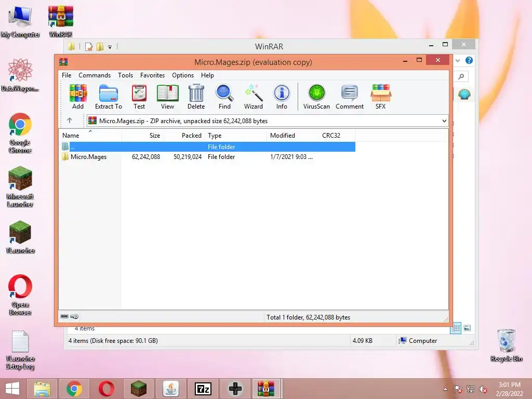Viewport: 532px width, 399px height.
Task: Click the modified date 1/7/2021 9:03 cell
Action: 291,157
